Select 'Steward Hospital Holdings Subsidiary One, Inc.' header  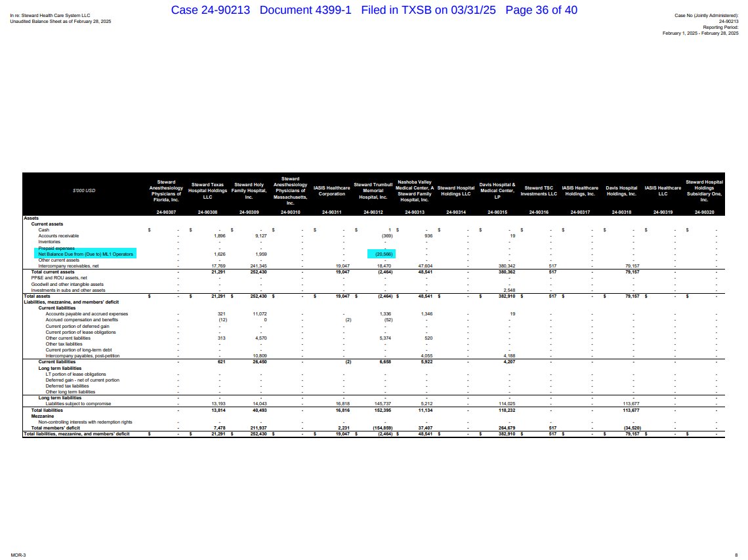[x=705, y=191]
